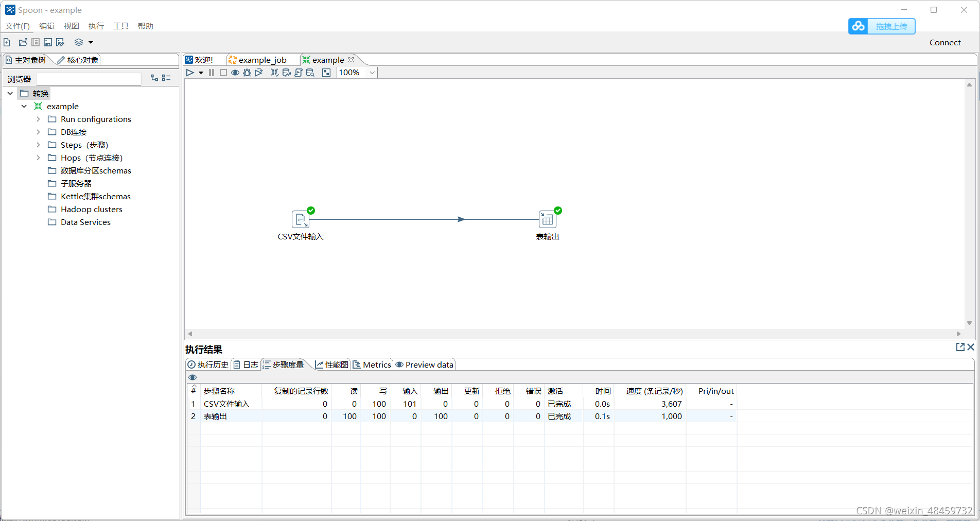This screenshot has width=980, height=521.
Task: Click the perspectives layers icon
Action: pos(79,42)
